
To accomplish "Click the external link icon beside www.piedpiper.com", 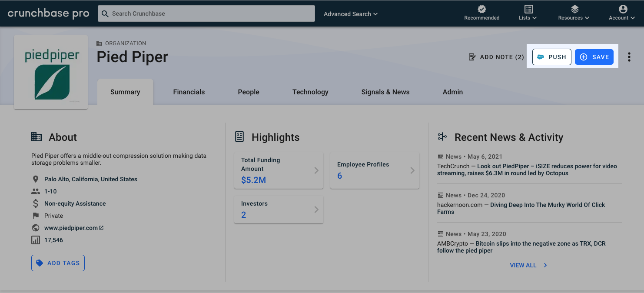I will pos(101,227).
